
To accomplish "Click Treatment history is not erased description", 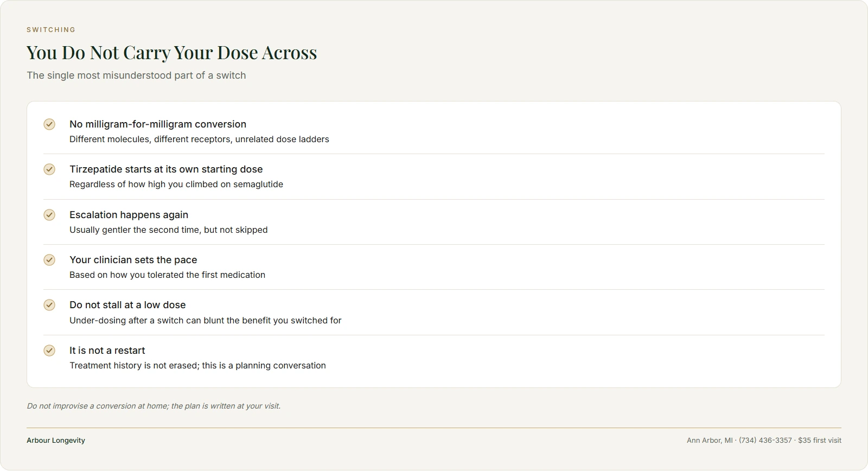I will (x=197, y=366).
